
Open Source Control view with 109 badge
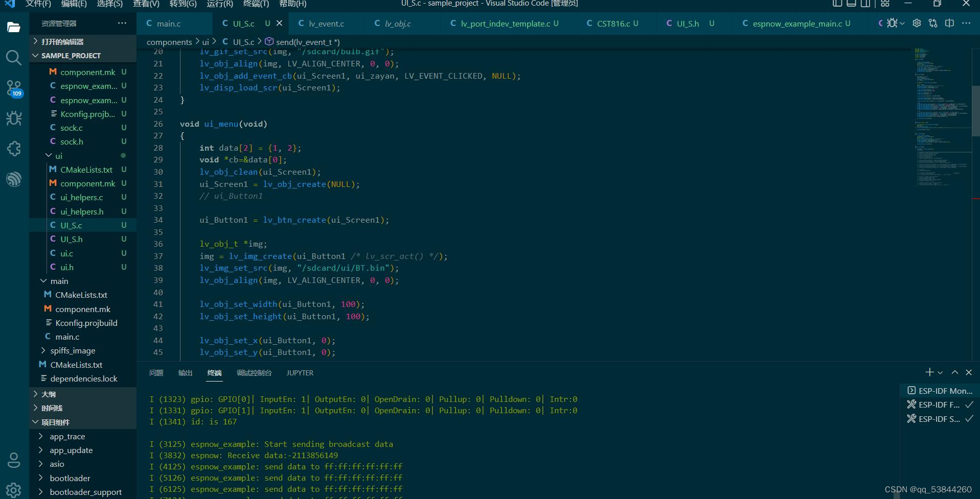click(x=14, y=88)
